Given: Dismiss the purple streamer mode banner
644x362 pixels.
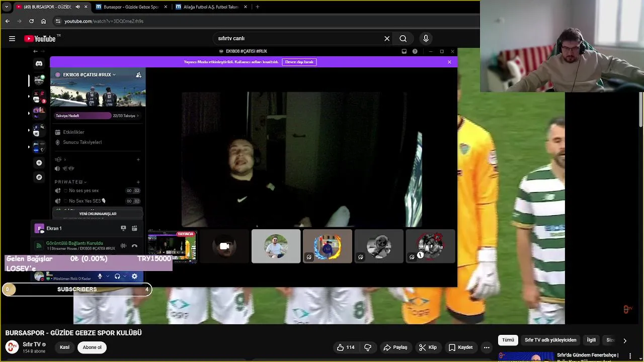Looking at the screenshot, I should pos(449,62).
